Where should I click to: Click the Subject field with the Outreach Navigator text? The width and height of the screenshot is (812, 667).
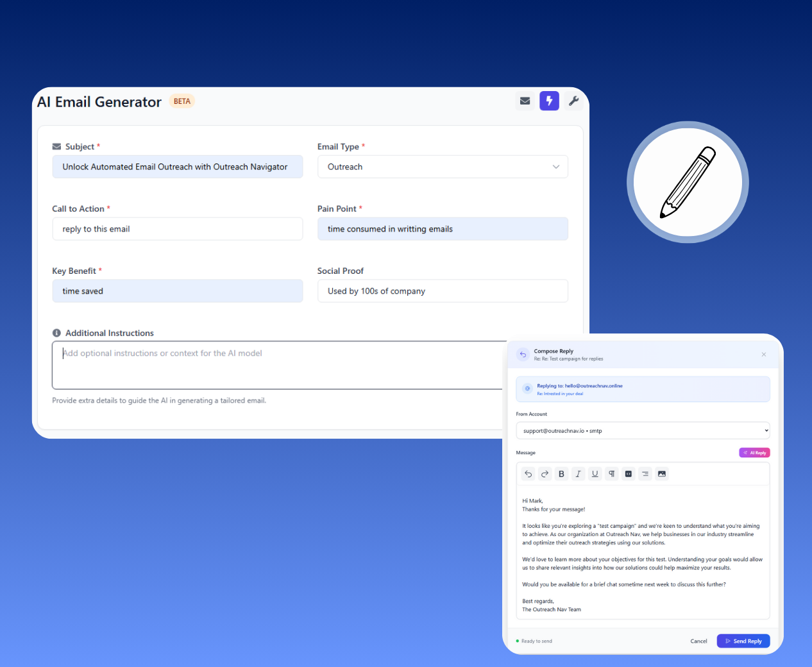click(x=178, y=167)
